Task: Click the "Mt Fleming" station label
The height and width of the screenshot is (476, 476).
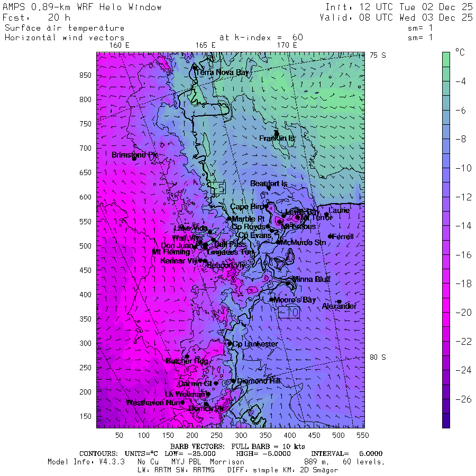Action: tap(171, 252)
